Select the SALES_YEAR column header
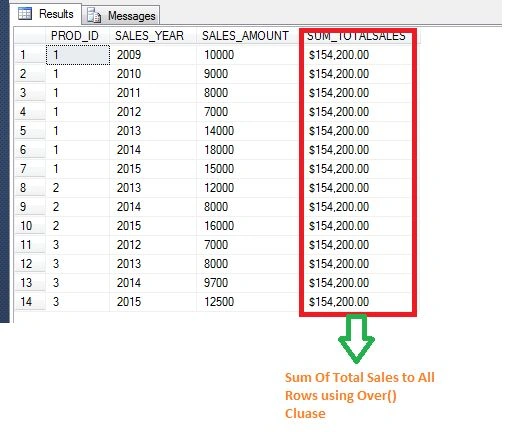The width and height of the screenshot is (519, 432). click(x=153, y=36)
